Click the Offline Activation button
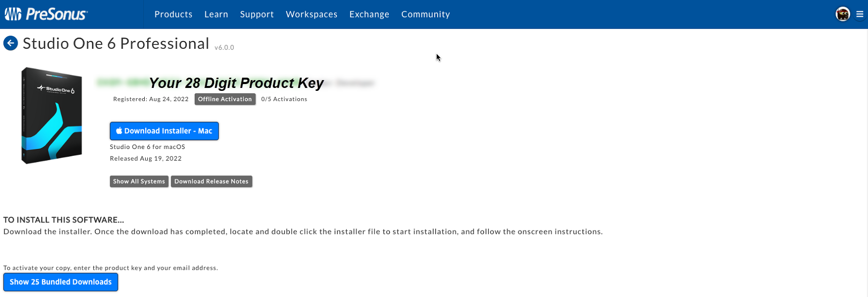The height and width of the screenshot is (297, 868). point(225,99)
